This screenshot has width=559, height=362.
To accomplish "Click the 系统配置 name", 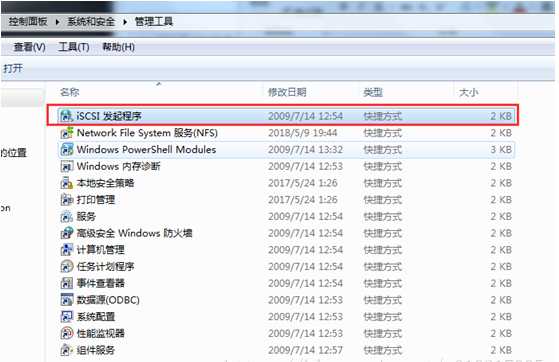I will [96, 317].
